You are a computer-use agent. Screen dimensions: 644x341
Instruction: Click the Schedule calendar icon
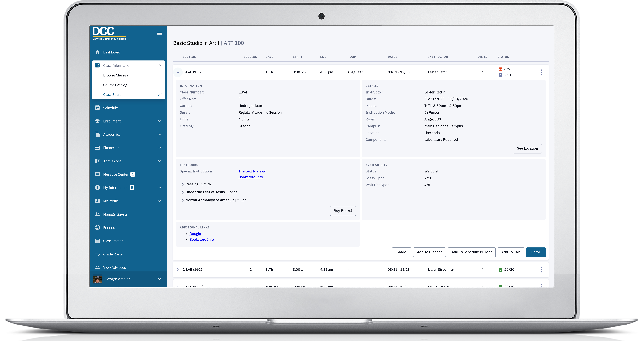pyautogui.click(x=97, y=108)
